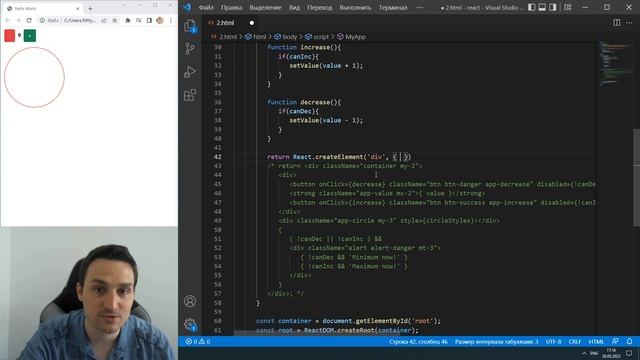This screenshot has height=360, width=640.
Task: Place cursor on line 42 return statement
Action: coord(339,157)
